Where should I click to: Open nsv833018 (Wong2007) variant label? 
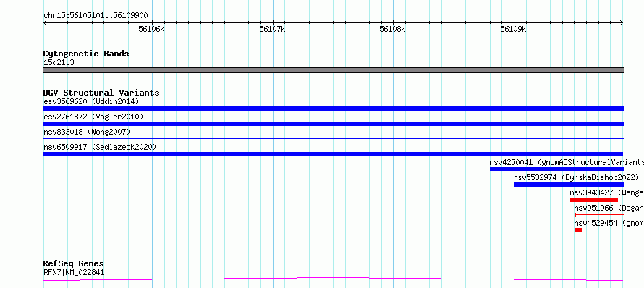[87, 132]
